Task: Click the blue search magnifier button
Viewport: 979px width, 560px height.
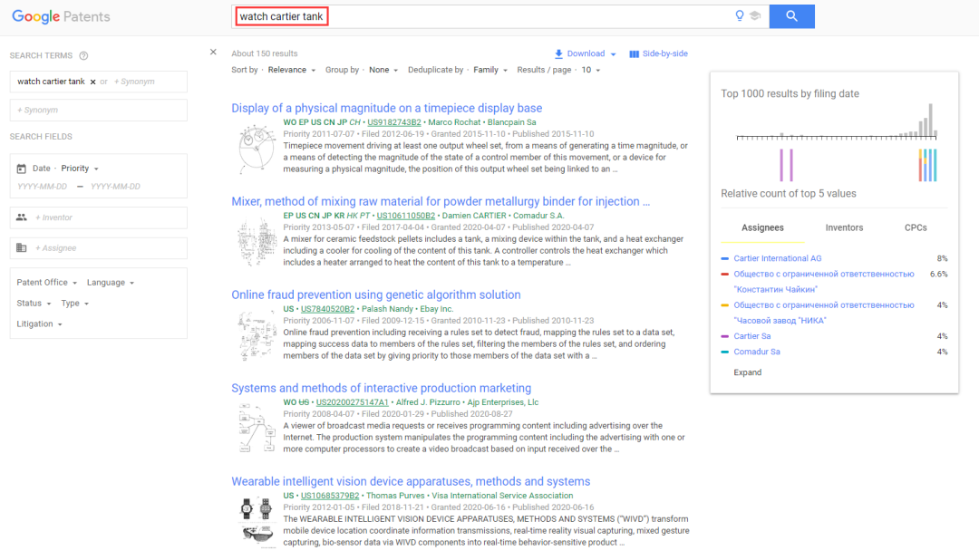Action: (791, 16)
